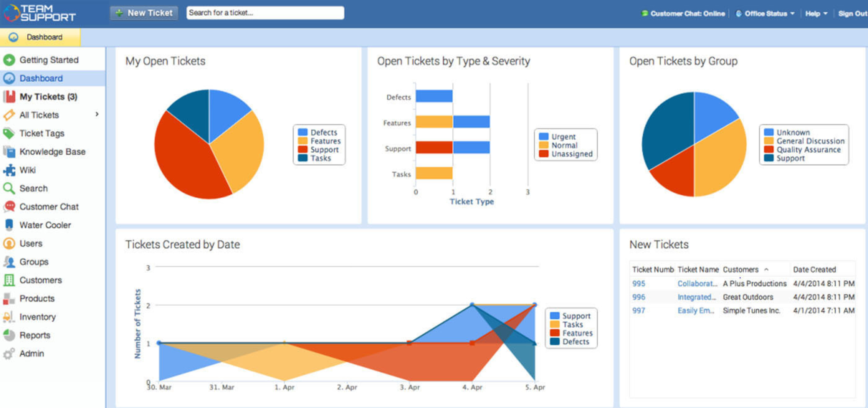Image resolution: width=868 pixels, height=408 pixels.
Task: Click the Getting Started green arrow icon
Action: 9,60
